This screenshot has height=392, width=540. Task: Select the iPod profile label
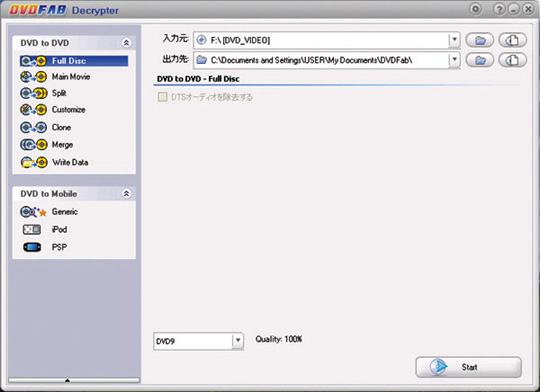[x=59, y=229]
